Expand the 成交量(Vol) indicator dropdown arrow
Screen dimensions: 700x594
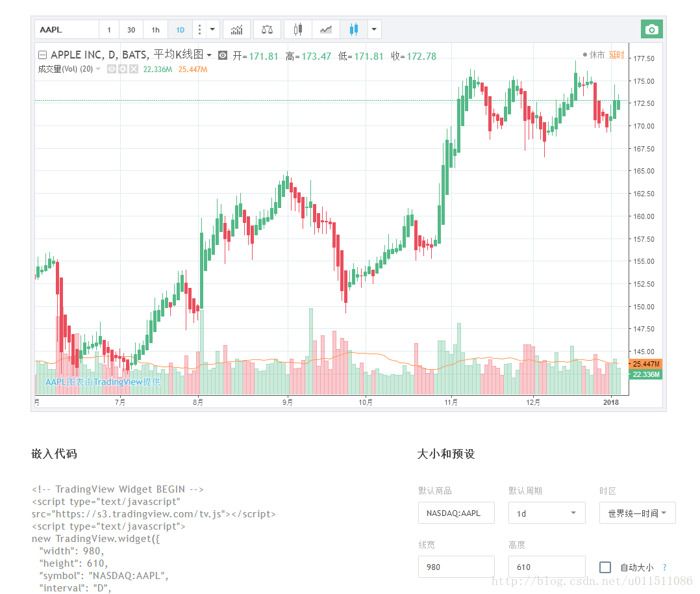pos(98,69)
